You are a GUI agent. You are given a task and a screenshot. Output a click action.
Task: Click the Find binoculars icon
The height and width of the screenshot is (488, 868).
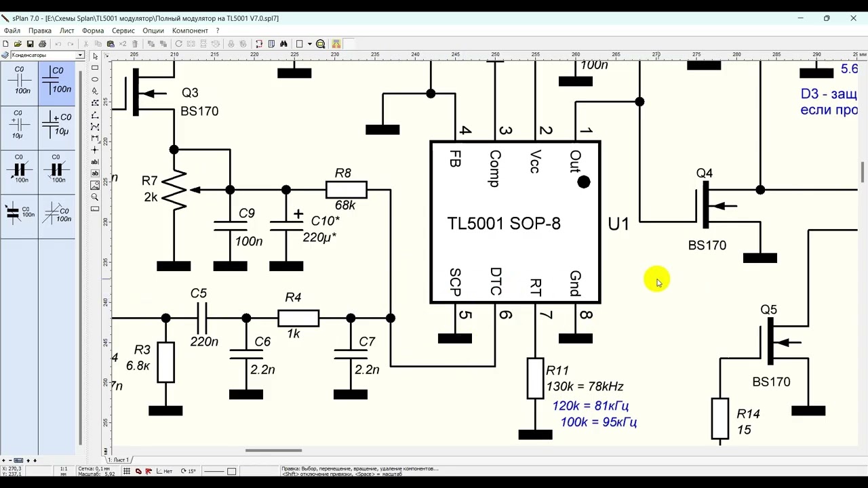click(x=283, y=44)
